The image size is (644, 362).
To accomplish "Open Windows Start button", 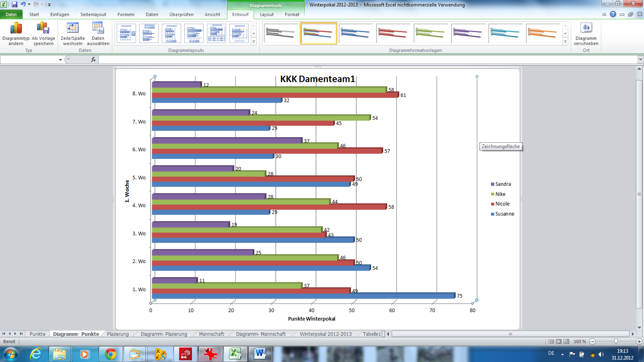I will click(11, 354).
